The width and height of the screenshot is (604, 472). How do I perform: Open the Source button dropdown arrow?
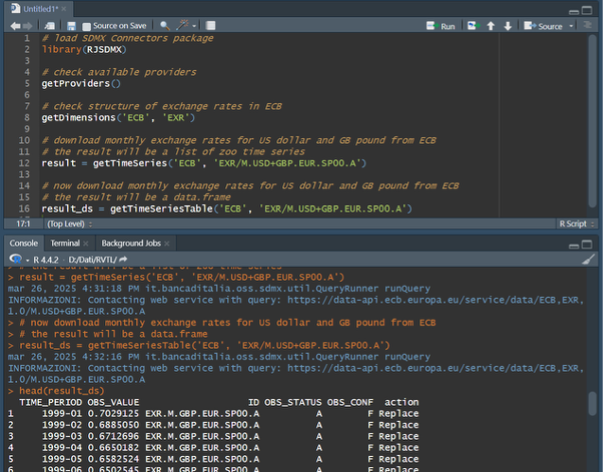click(x=569, y=25)
